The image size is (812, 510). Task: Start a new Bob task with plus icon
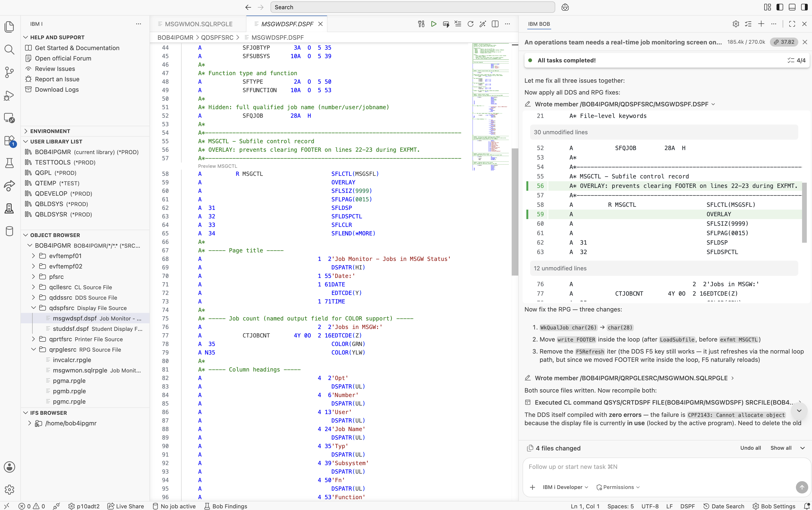[761, 24]
